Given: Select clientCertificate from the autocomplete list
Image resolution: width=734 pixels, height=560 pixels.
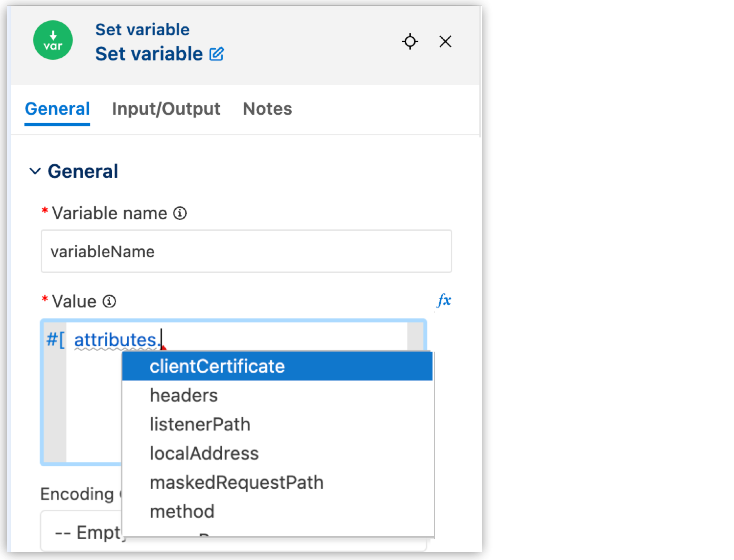Looking at the screenshot, I should [x=217, y=366].
